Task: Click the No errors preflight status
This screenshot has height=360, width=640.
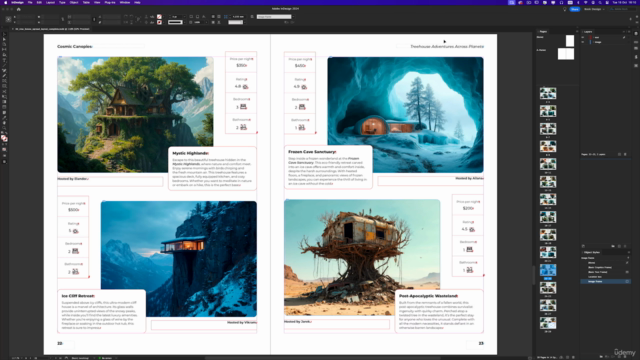Action: pos(105,358)
